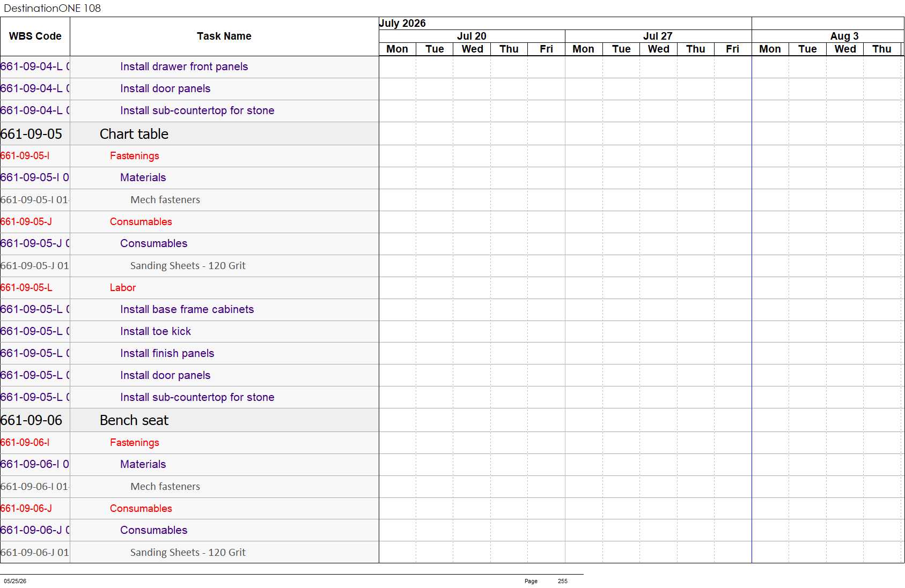
Task: Select Mech fasteners under Chart table
Action: (x=165, y=200)
